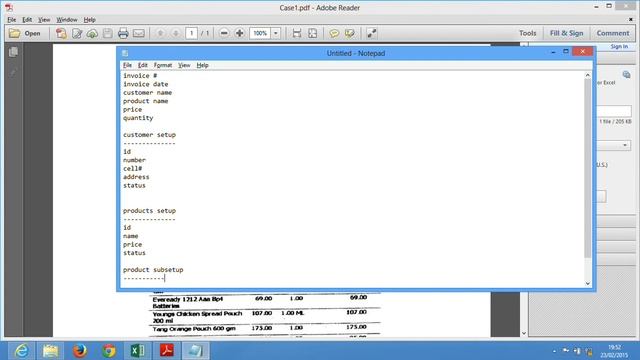
Task: Click the Sign In link
Action: coord(619,47)
